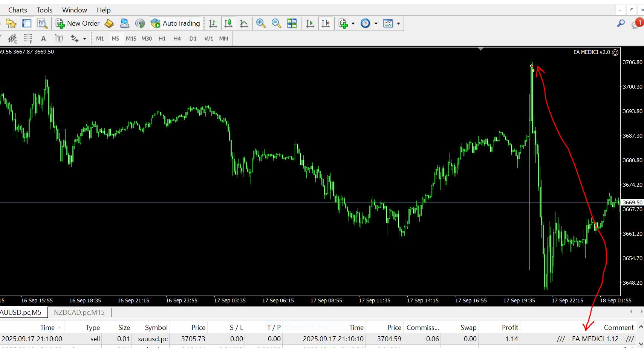
Task: Expand the indicators list dropdown
Action: point(353,23)
